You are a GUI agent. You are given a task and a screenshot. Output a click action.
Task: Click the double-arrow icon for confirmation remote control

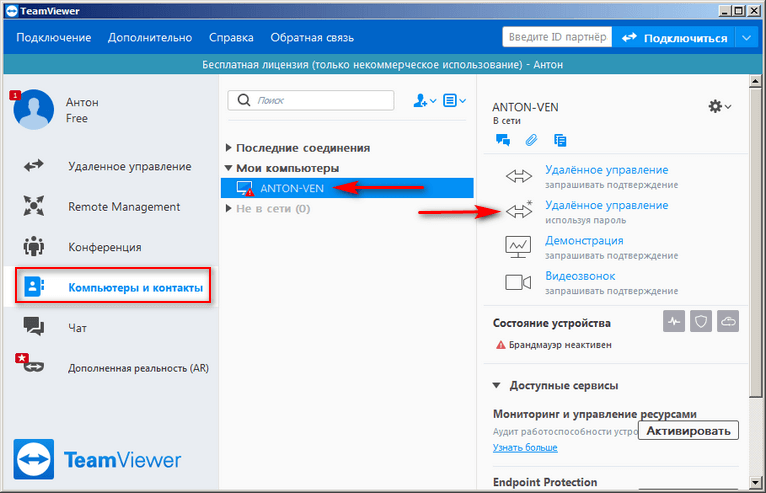(518, 176)
